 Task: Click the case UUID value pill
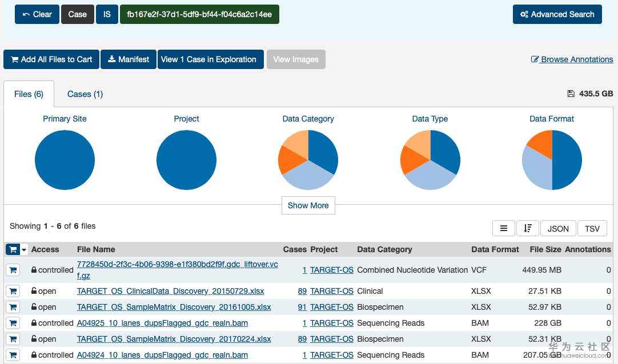(x=199, y=14)
